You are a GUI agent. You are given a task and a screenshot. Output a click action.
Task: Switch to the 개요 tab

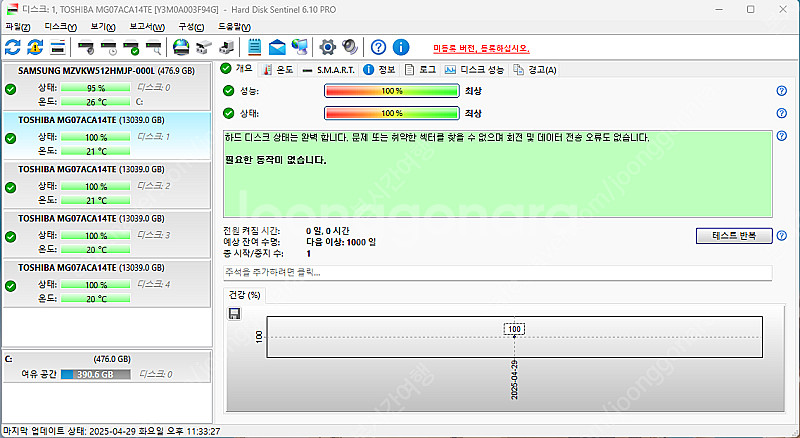238,68
